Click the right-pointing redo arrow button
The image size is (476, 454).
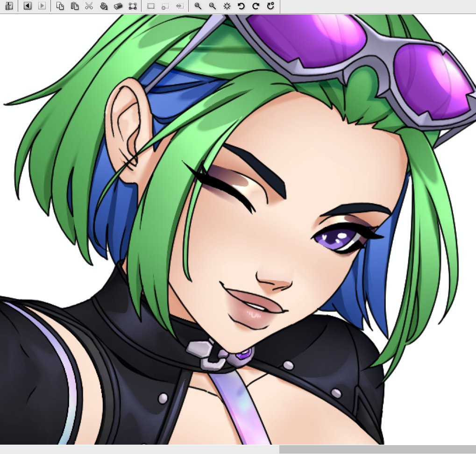pos(42,6)
